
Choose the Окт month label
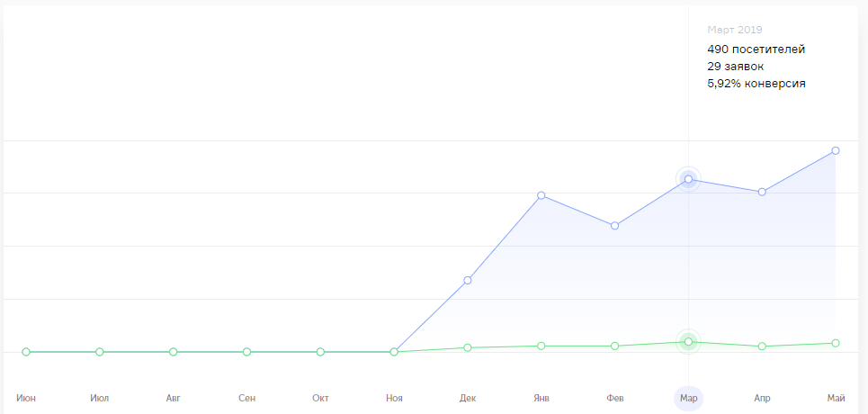(x=320, y=398)
